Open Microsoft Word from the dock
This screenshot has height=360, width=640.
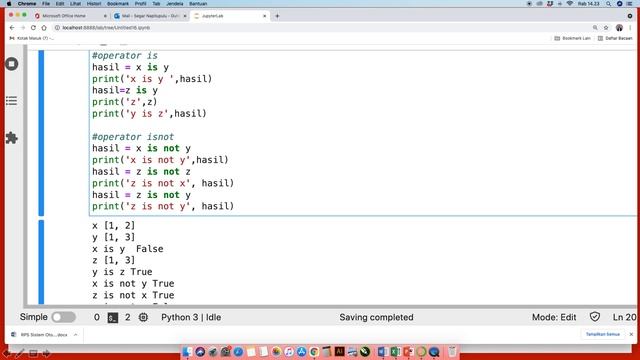[382, 351]
